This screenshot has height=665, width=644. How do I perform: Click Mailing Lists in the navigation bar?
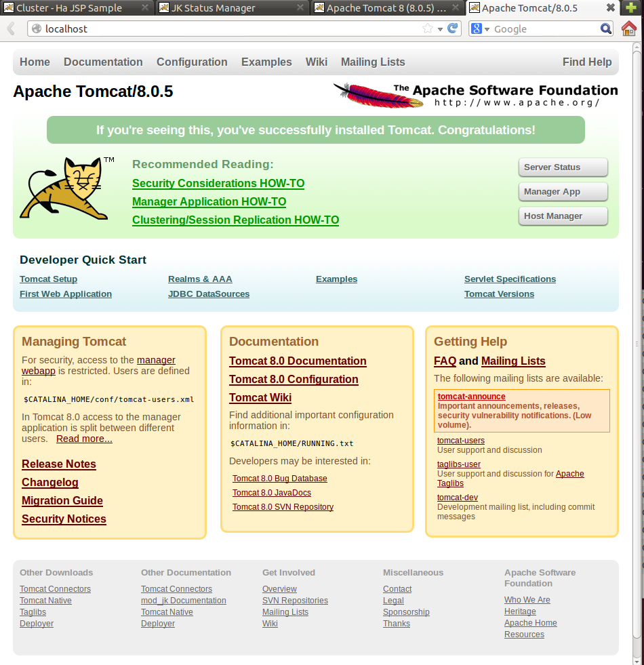(x=373, y=62)
